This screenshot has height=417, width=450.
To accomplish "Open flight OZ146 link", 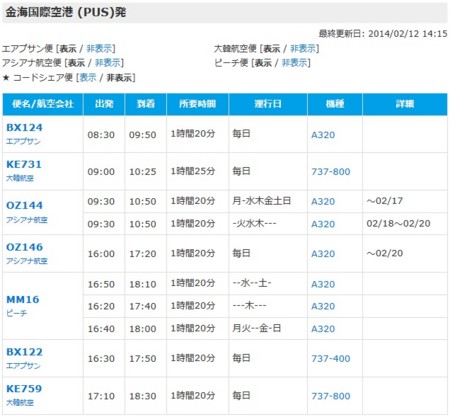I will pos(24,247).
